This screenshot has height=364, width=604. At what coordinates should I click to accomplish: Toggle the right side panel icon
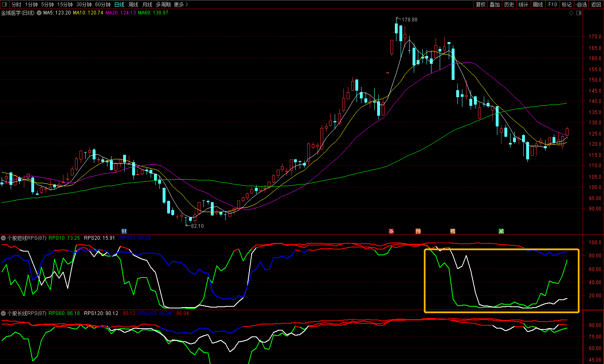579,13
